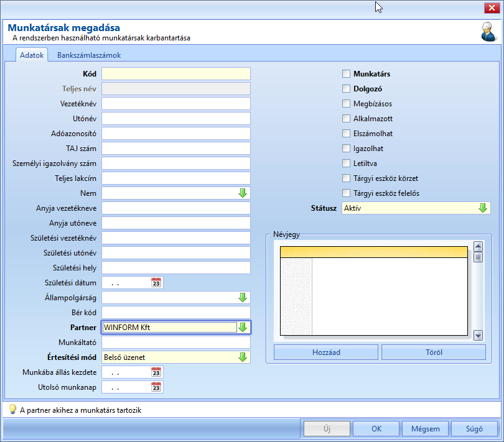Click the Névjegy scrollbar grip button

coord(478,257)
